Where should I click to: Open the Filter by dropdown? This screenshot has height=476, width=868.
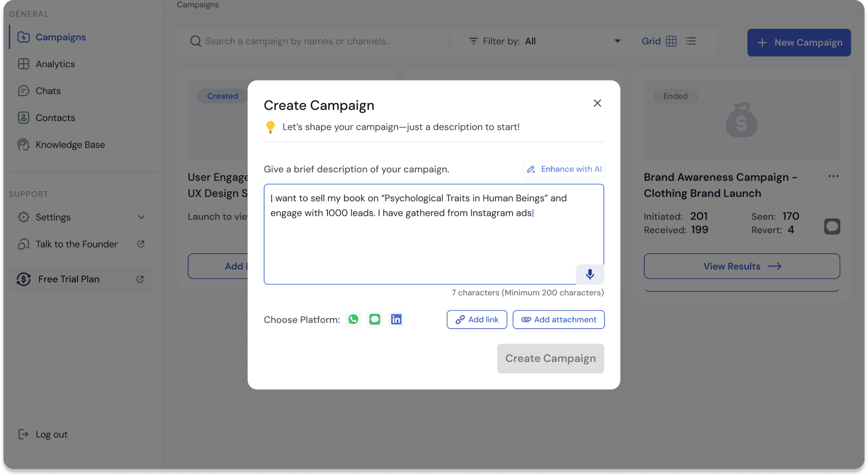617,41
